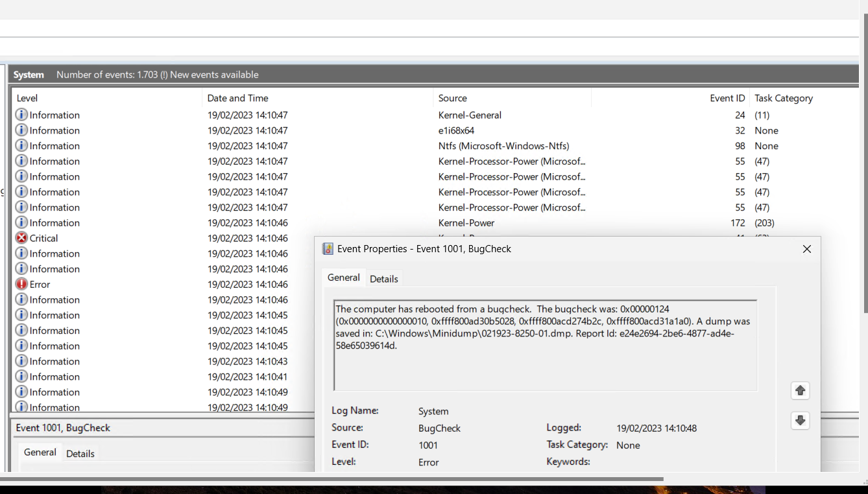Click the info icon on the 14:10:41 row
The width and height of the screenshot is (868, 494).
[21, 377]
